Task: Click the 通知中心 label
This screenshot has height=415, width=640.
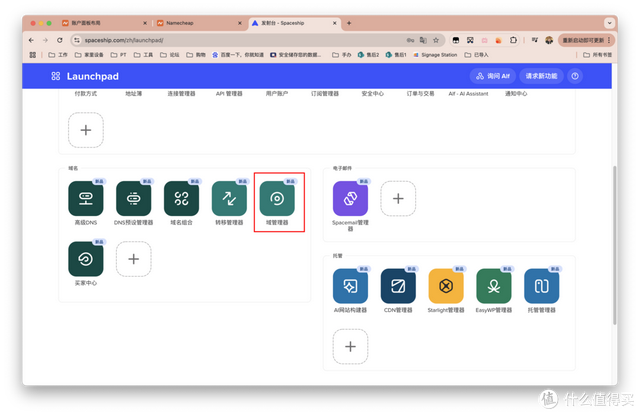Action: pos(516,93)
